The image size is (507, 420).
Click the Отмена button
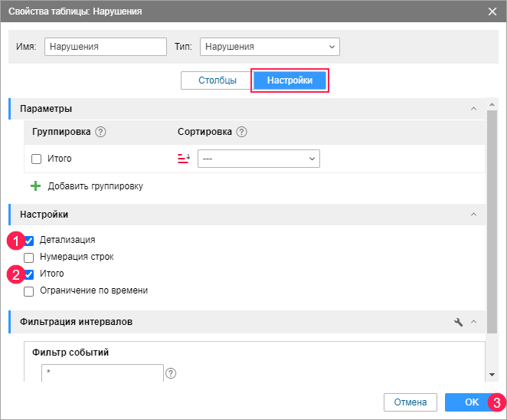click(x=410, y=402)
